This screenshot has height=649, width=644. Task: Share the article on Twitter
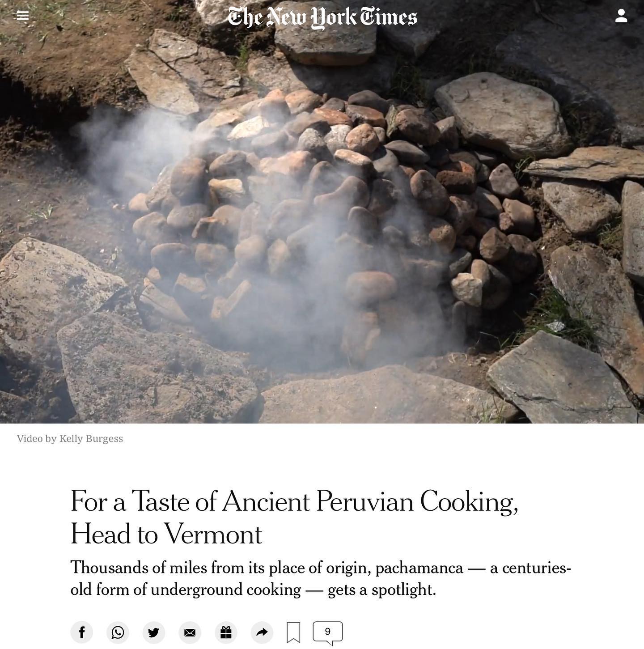pos(154,632)
